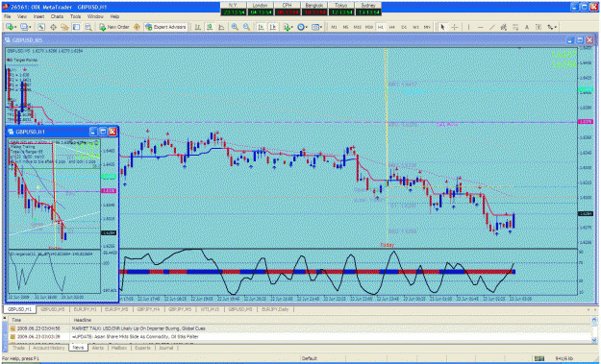Open the Mailbox terminal tab
This screenshot has width=601, height=364.
(119, 348)
